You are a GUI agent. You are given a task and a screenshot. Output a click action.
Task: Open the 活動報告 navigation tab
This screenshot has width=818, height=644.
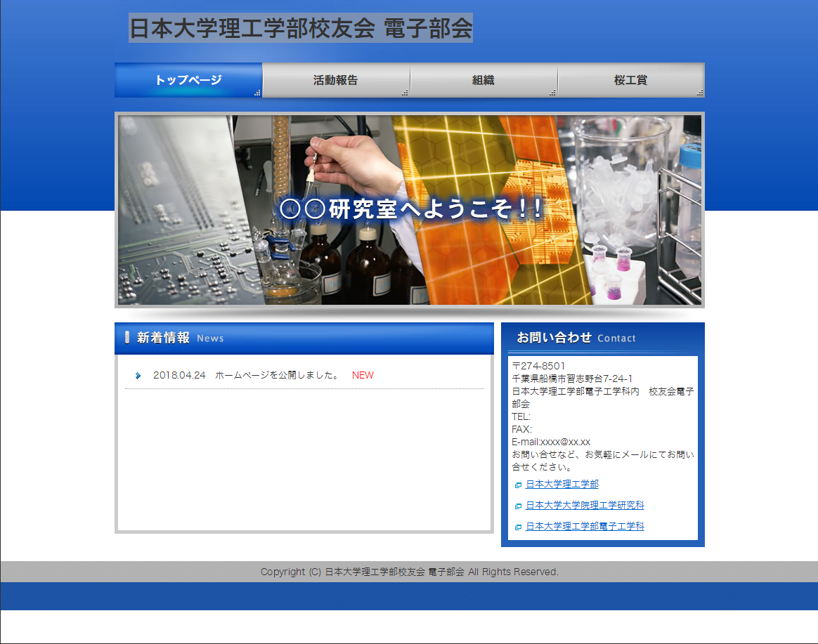coord(336,80)
